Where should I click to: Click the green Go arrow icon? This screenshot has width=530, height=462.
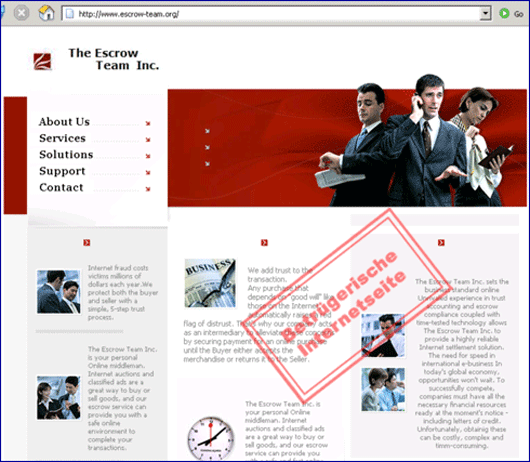(x=504, y=14)
